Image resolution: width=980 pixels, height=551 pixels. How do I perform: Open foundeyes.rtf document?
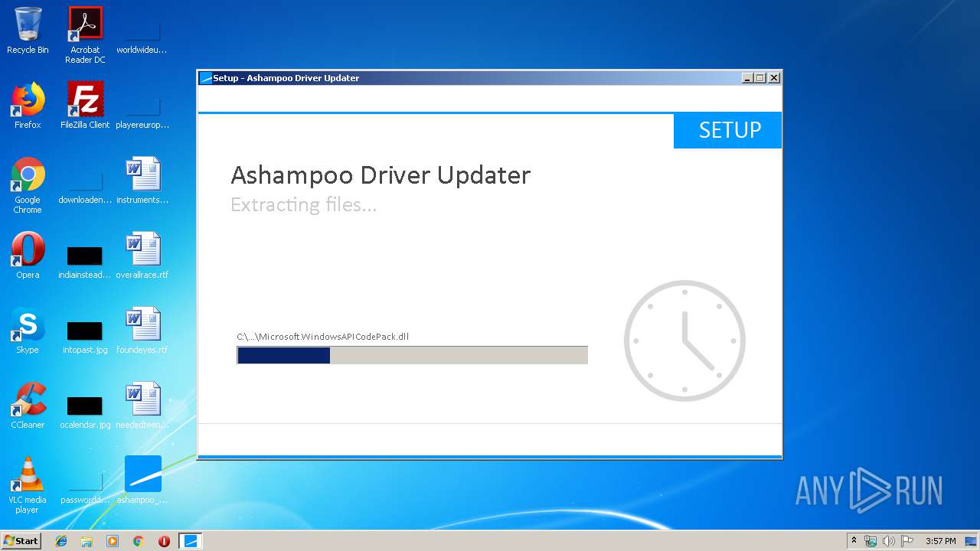coord(142,331)
